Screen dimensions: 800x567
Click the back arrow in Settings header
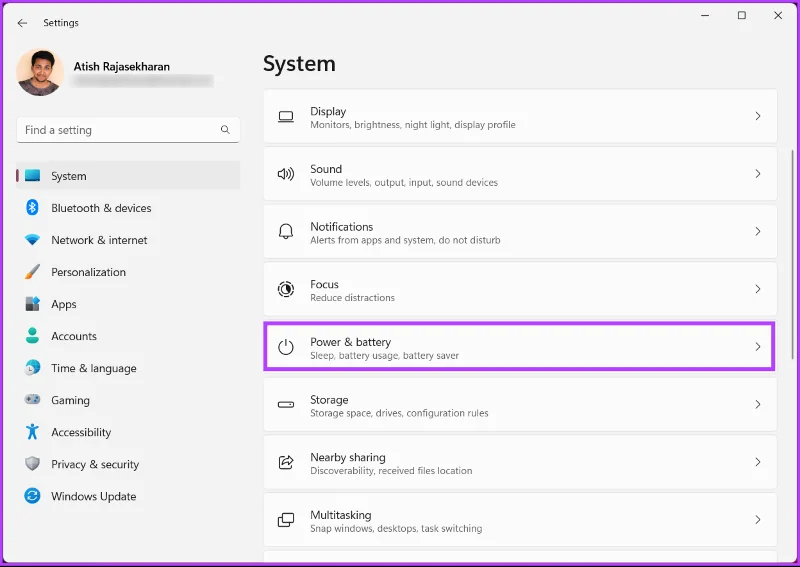(x=22, y=23)
